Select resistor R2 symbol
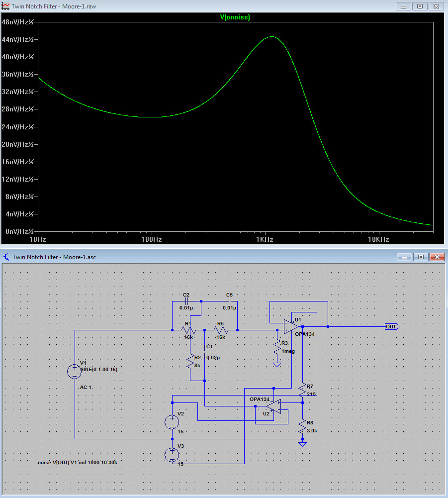This screenshot has height=498, width=448. tap(190, 362)
